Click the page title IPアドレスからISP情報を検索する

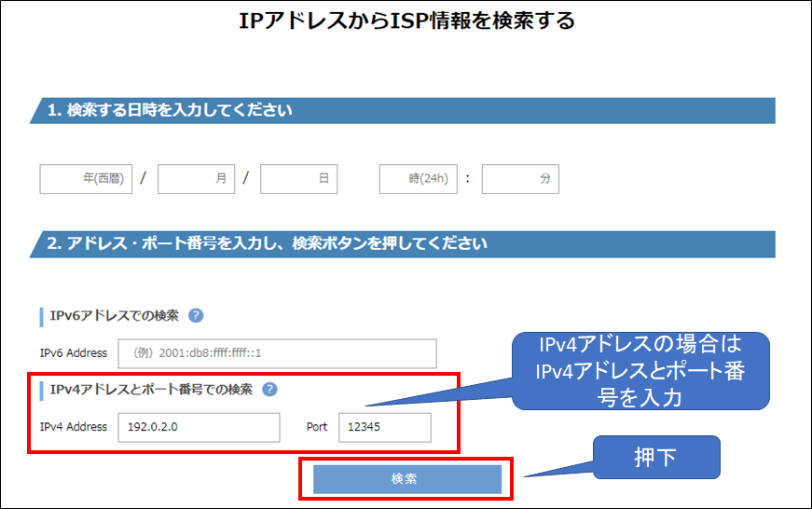point(406,21)
